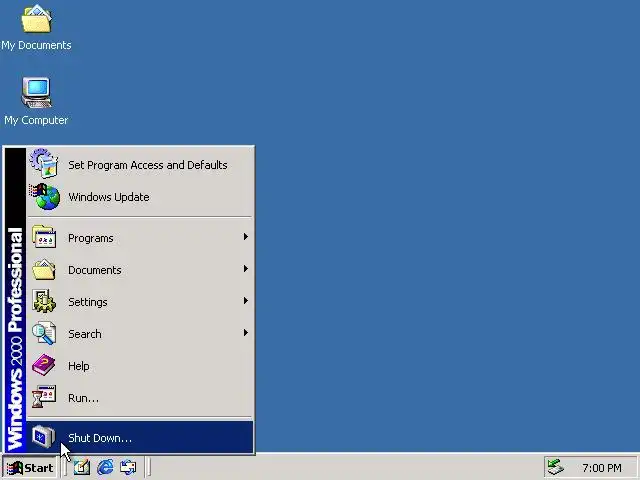The height and width of the screenshot is (480, 640).
Task: Expand the Search submenu arrow
Action: click(x=246, y=333)
